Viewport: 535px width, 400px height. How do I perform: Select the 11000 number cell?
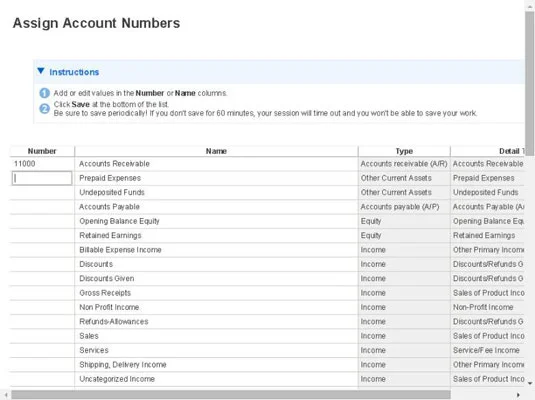tap(42, 164)
